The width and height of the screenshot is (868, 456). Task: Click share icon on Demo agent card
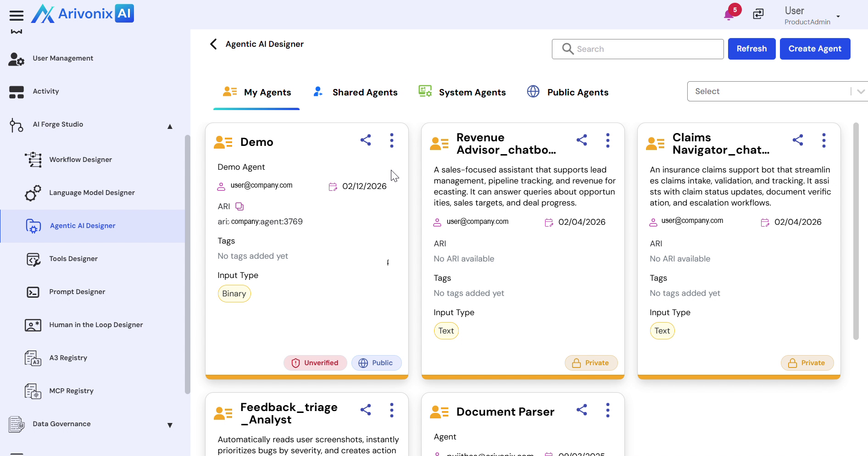coord(366,140)
